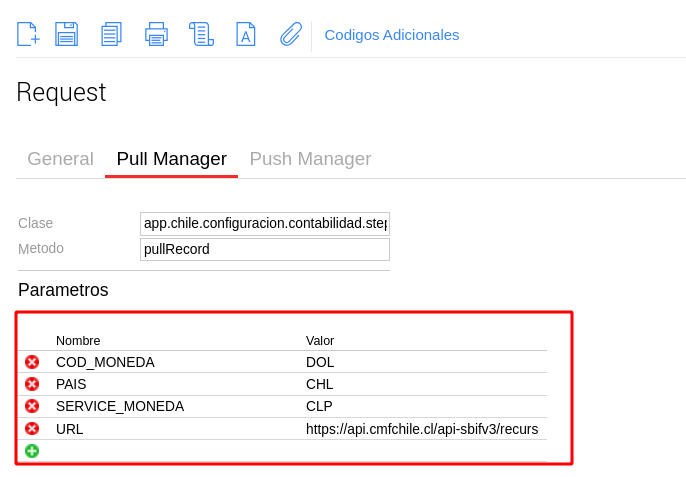Viewport: 686px width, 477px height.
Task: Click the duplicate record icon
Action: 111,34
